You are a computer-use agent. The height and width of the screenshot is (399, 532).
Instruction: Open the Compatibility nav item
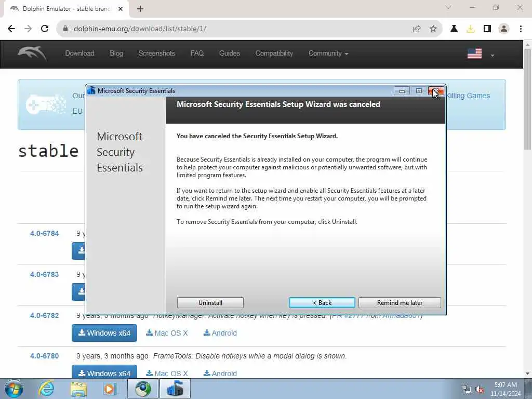pyautogui.click(x=274, y=54)
